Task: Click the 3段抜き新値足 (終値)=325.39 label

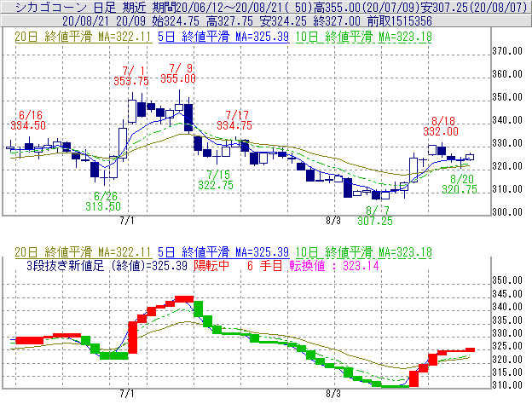Action: point(107,266)
